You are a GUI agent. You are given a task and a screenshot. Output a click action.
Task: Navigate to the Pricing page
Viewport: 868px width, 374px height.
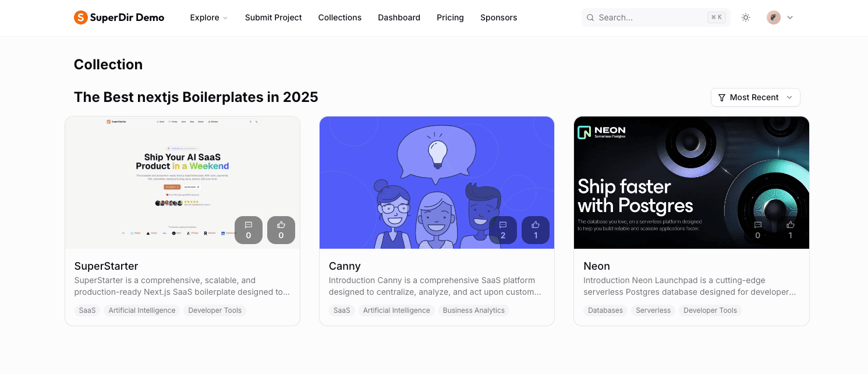450,17
